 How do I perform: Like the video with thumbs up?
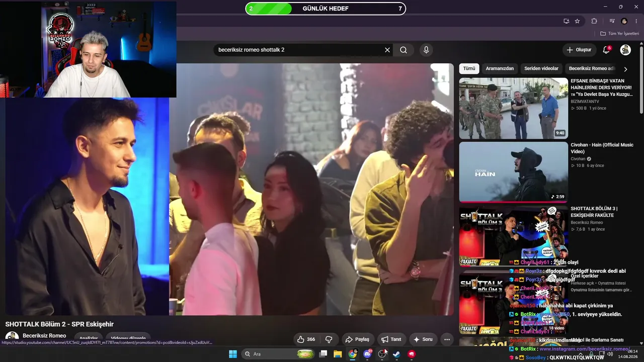(306, 339)
